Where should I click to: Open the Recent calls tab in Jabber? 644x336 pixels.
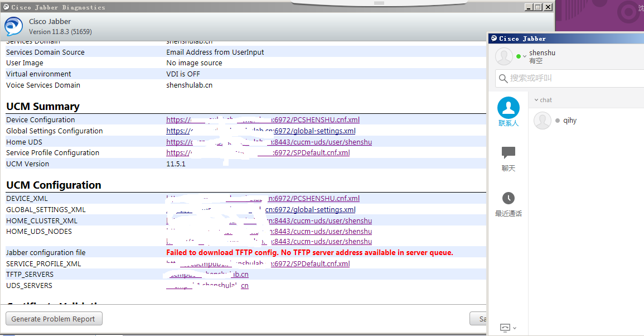pyautogui.click(x=509, y=204)
